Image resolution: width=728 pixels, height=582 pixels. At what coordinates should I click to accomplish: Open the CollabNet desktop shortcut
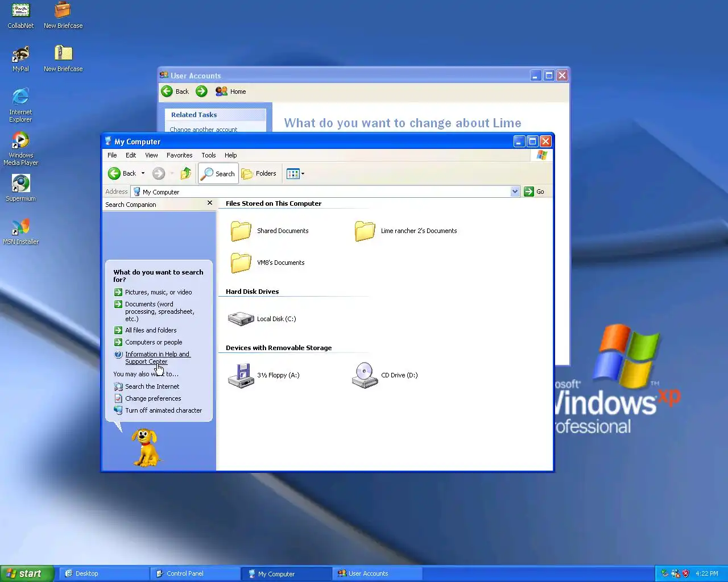20,16
